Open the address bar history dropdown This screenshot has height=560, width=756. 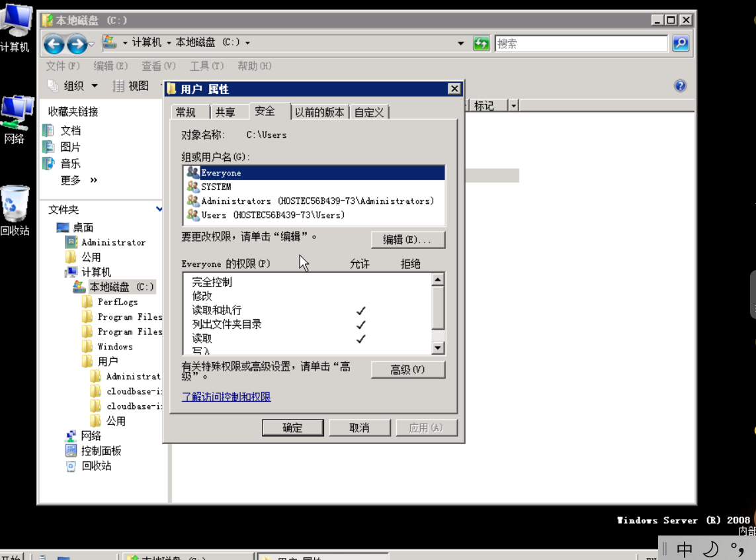pyautogui.click(x=460, y=44)
